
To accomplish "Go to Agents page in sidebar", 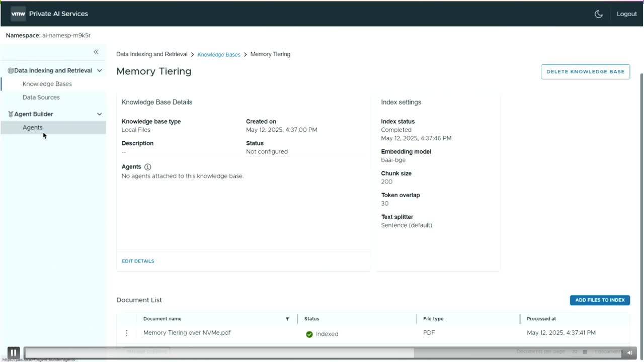I will click(x=33, y=128).
